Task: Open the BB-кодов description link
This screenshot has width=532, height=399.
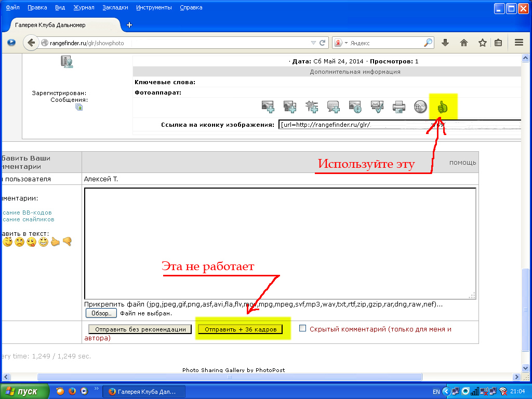Action: 27,212
